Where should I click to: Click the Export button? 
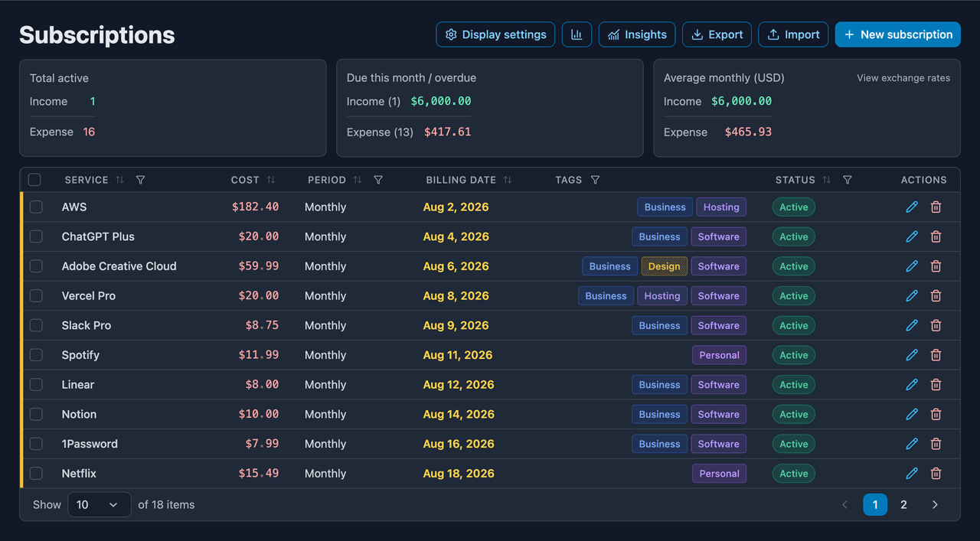pos(717,34)
